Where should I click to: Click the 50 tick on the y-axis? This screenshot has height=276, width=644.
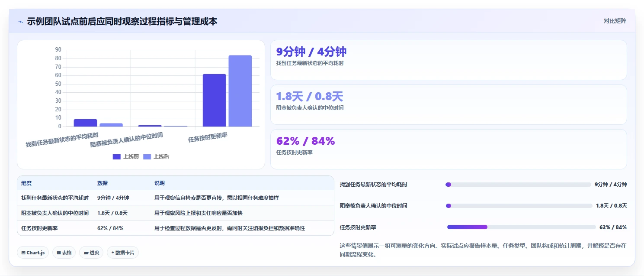click(58, 84)
